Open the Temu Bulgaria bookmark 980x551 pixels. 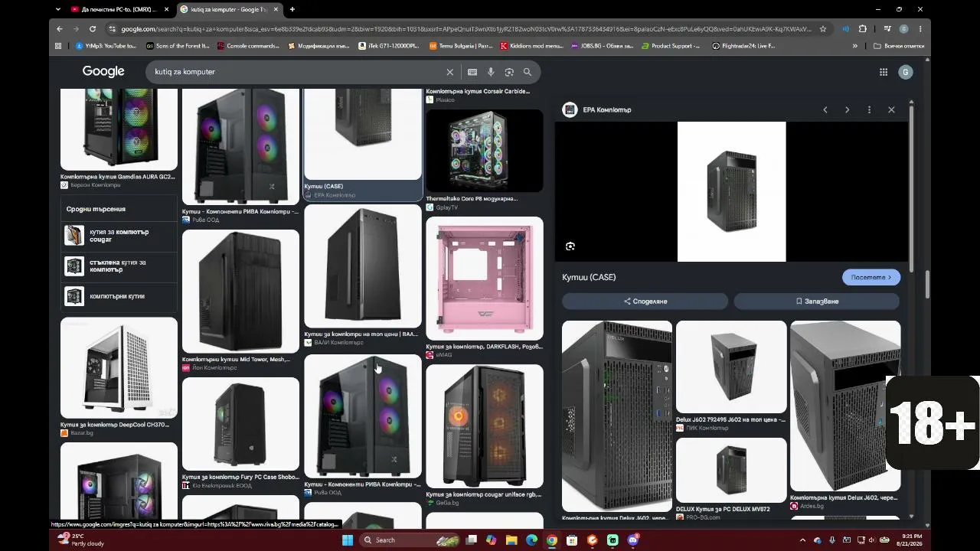pos(461,46)
